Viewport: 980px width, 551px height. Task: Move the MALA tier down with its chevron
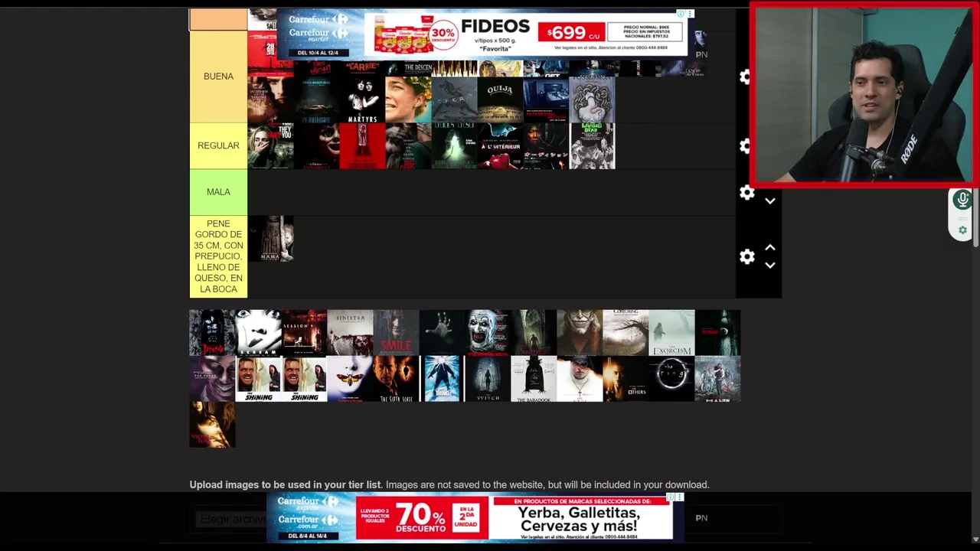pyautogui.click(x=770, y=201)
